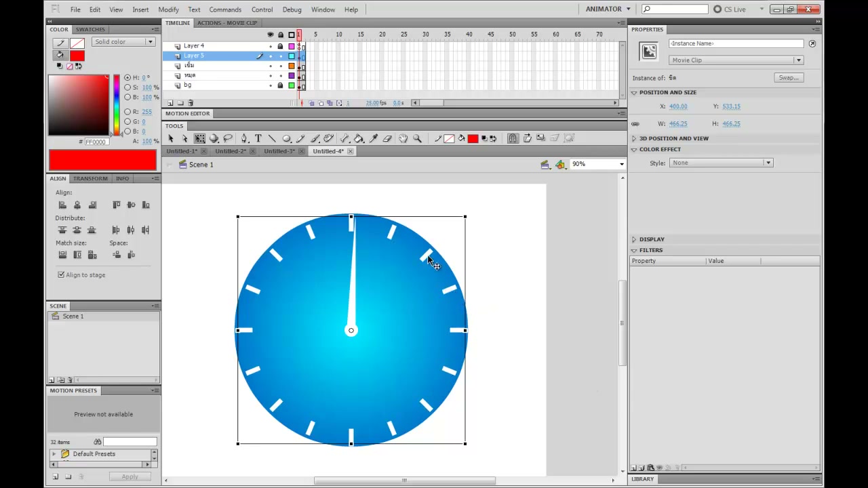Click the Layer 4 magenta outline color swatch
The width and height of the screenshot is (868, 488).
point(292,46)
